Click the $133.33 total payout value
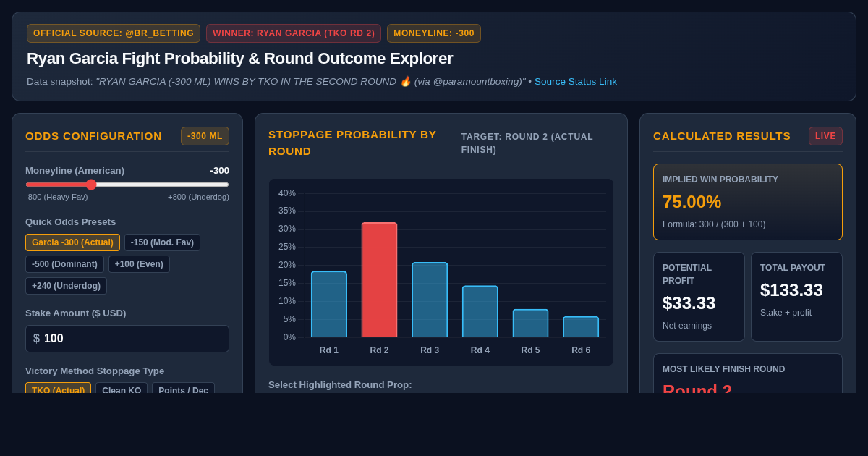 click(791, 290)
